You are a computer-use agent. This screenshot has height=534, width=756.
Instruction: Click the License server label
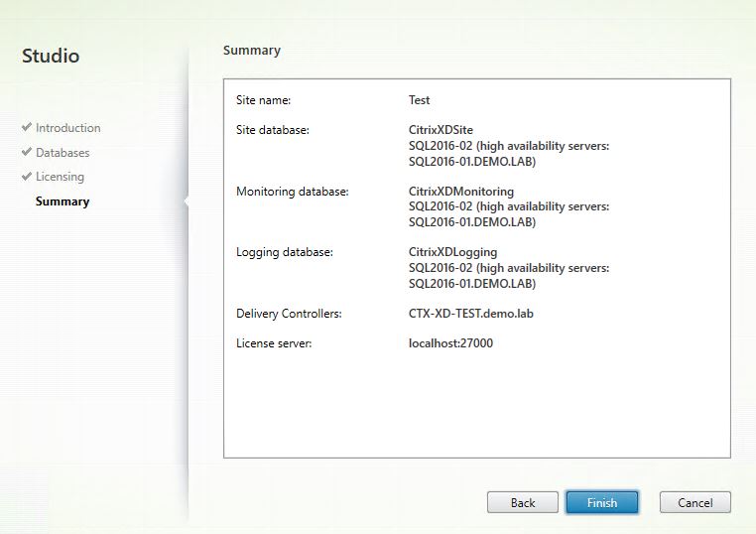(x=274, y=343)
